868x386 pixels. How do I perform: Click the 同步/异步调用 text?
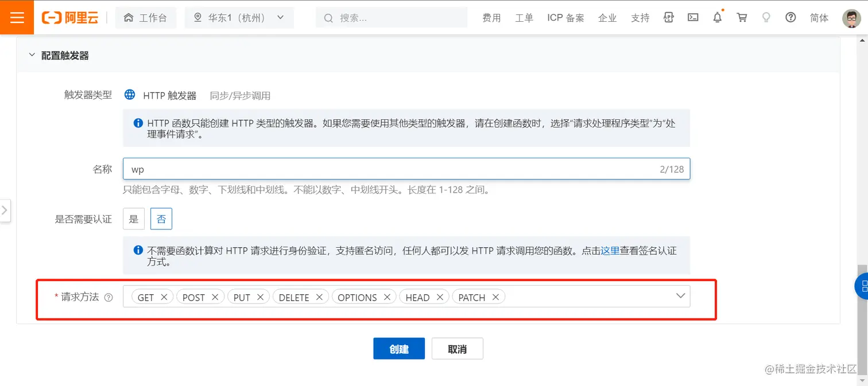click(x=240, y=96)
